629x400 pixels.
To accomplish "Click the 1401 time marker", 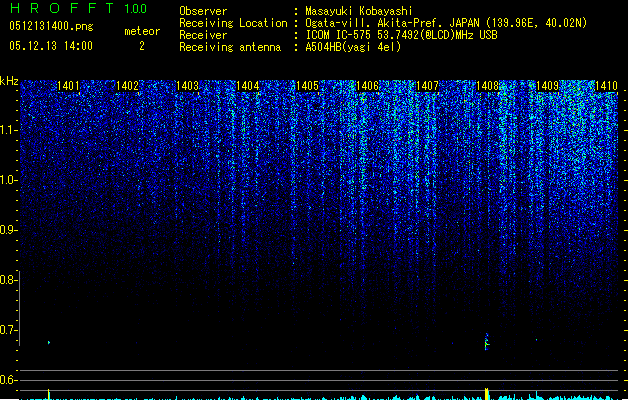I will [68, 86].
